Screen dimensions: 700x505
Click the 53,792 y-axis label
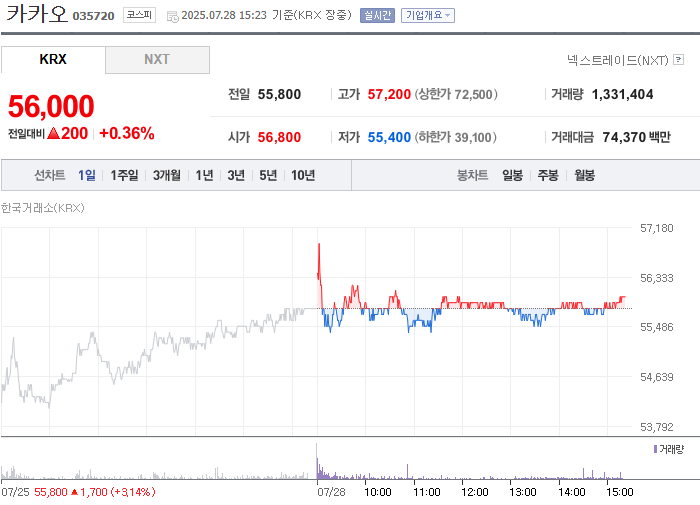[656, 427]
